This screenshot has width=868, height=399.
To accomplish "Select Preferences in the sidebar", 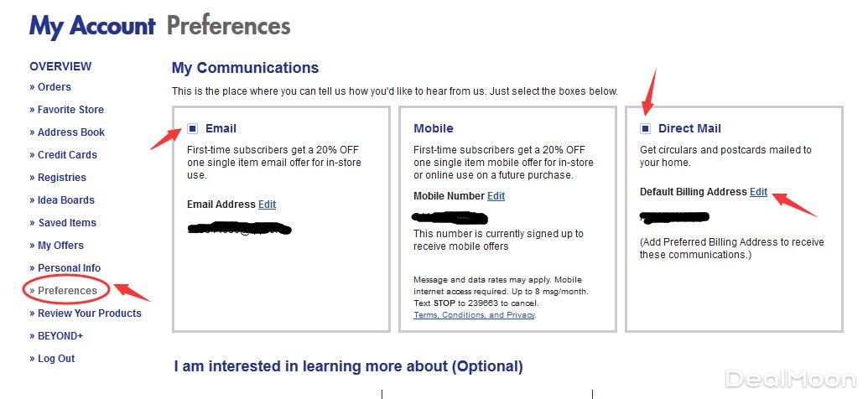I will tap(67, 291).
